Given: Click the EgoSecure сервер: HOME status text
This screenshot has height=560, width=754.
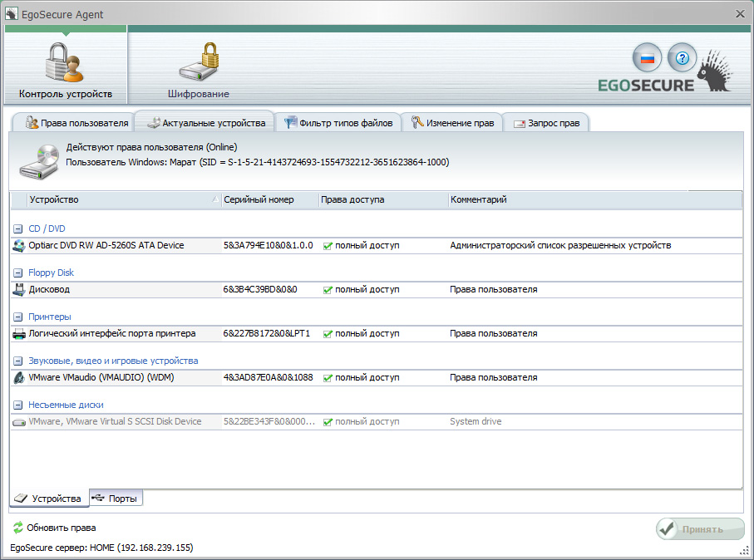Looking at the screenshot, I should (x=101, y=548).
